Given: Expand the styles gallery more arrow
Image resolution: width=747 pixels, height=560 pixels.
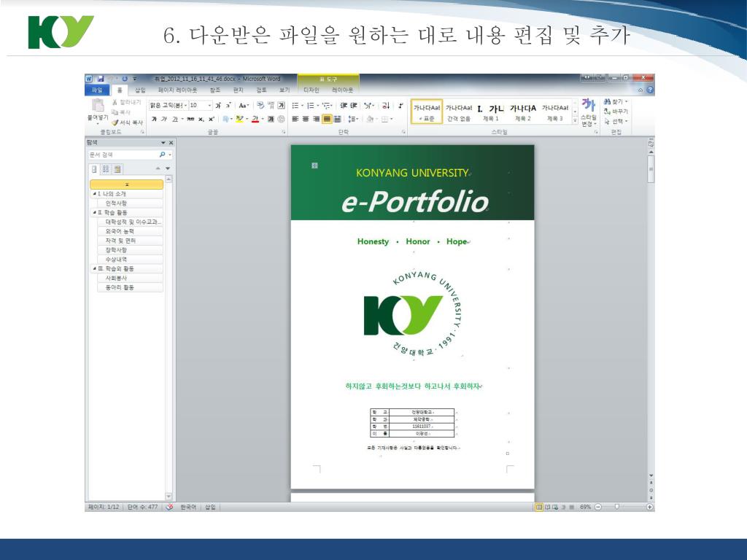Looking at the screenshot, I should 575,122.
